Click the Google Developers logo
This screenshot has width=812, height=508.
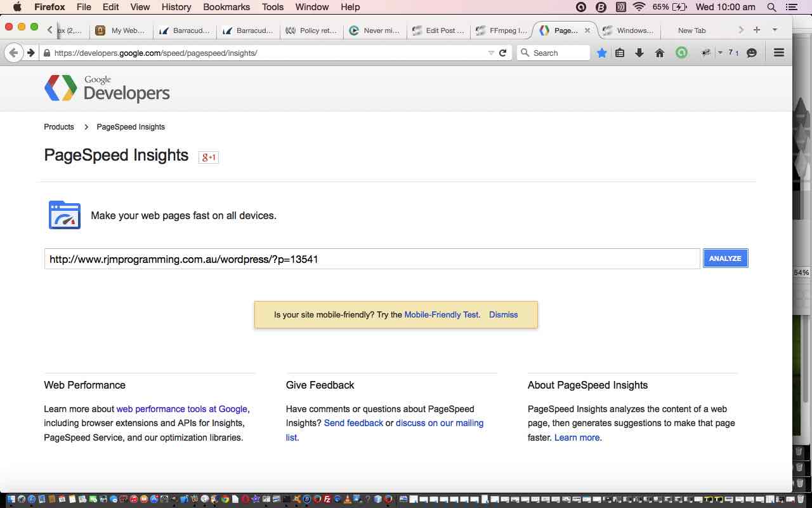point(107,88)
